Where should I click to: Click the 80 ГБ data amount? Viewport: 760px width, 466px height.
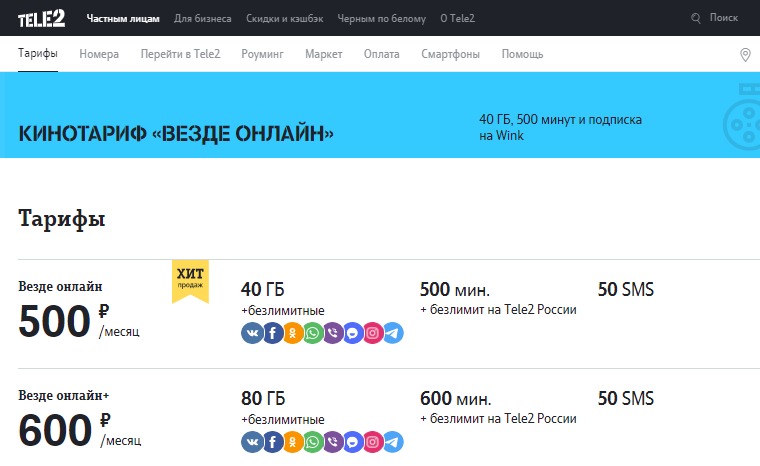click(263, 399)
